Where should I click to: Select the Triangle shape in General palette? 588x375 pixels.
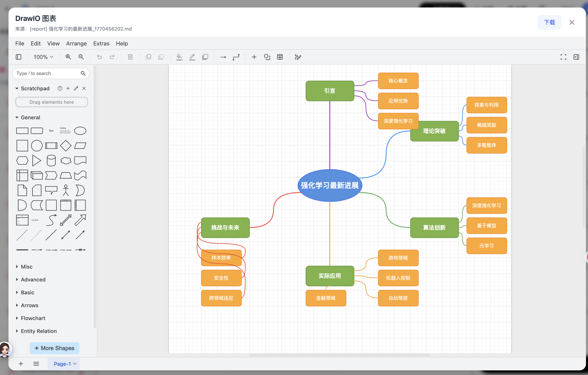pyautogui.click(x=37, y=161)
